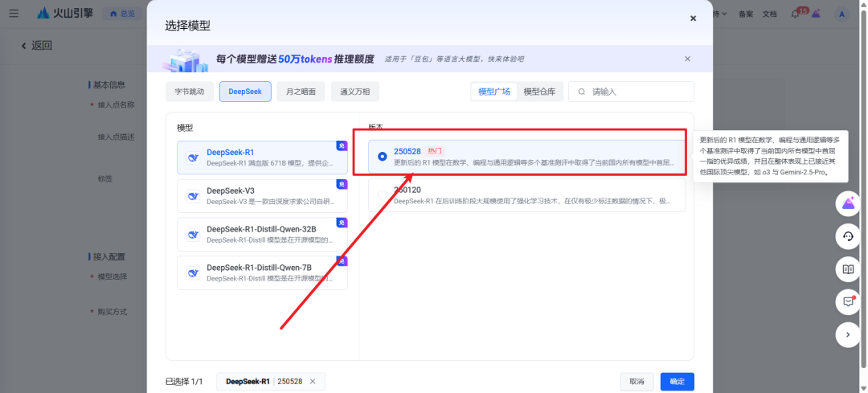Select the DeepSeek-R1 model

coord(262,158)
